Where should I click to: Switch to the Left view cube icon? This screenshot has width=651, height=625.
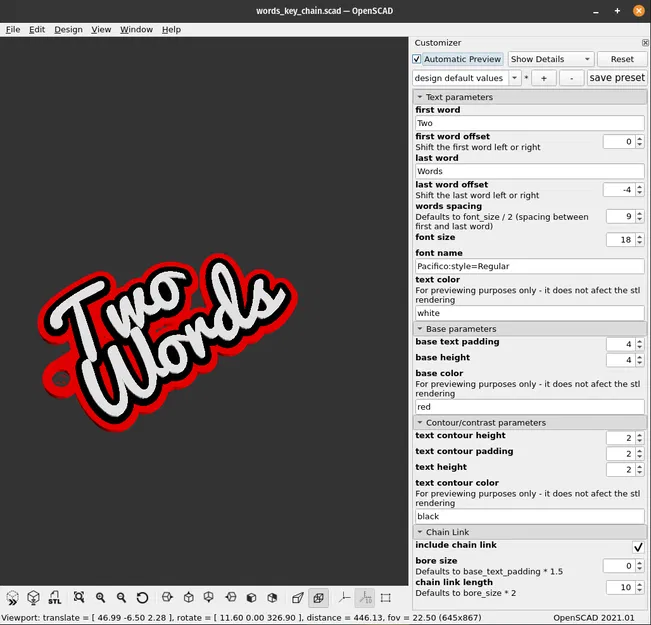tap(230, 598)
